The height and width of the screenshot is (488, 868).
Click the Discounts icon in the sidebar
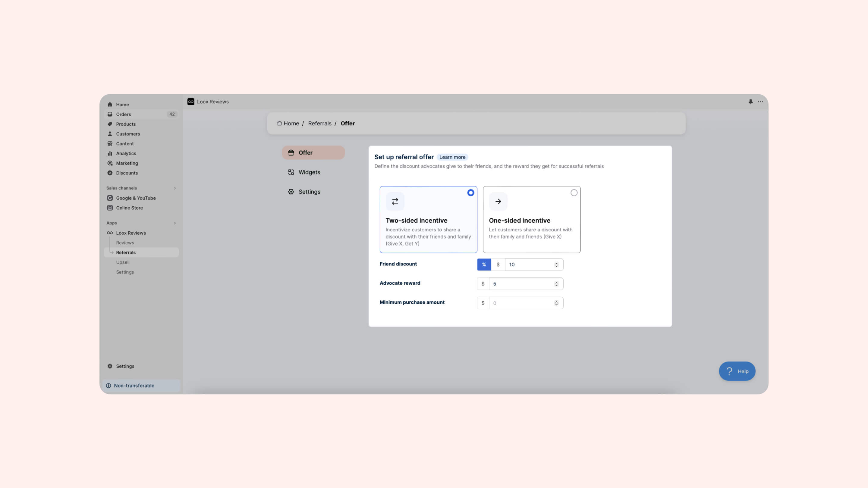[x=110, y=173]
